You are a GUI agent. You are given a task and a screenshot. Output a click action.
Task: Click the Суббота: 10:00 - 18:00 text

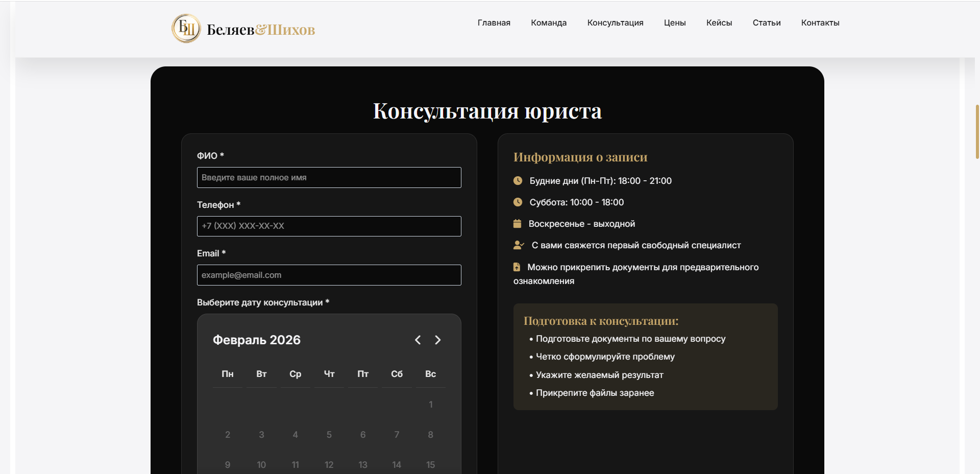click(x=577, y=202)
